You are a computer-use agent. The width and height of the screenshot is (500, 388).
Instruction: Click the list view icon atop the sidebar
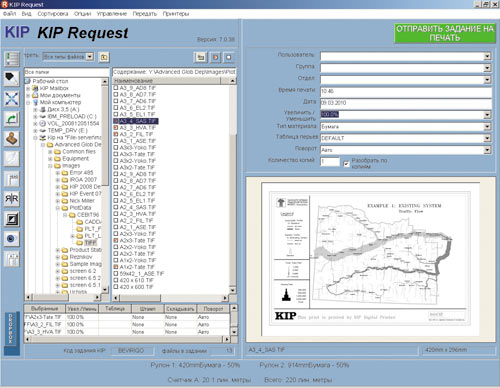click(12, 59)
